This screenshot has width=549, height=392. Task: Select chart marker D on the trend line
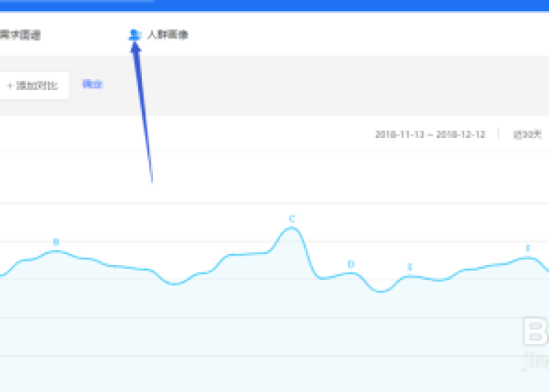(351, 264)
